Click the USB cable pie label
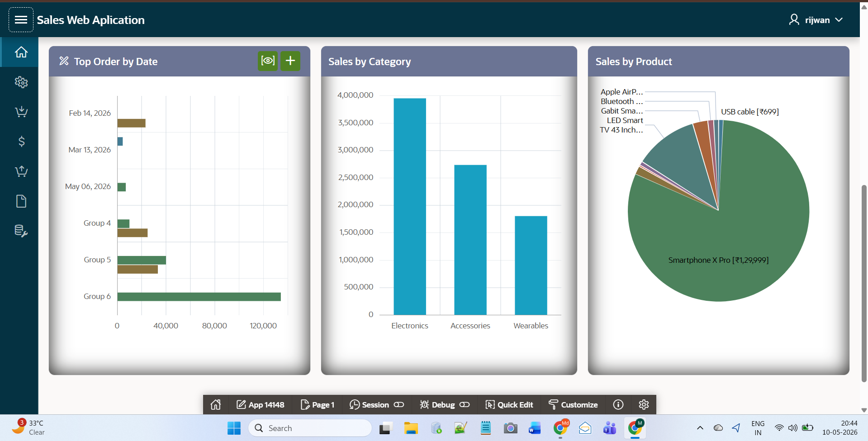 point(749,112)
